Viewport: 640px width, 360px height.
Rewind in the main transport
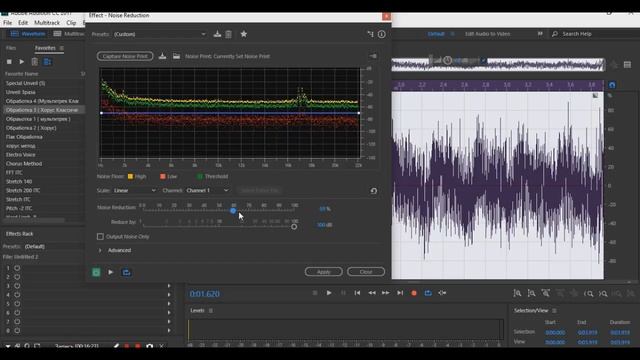[371, 293]
